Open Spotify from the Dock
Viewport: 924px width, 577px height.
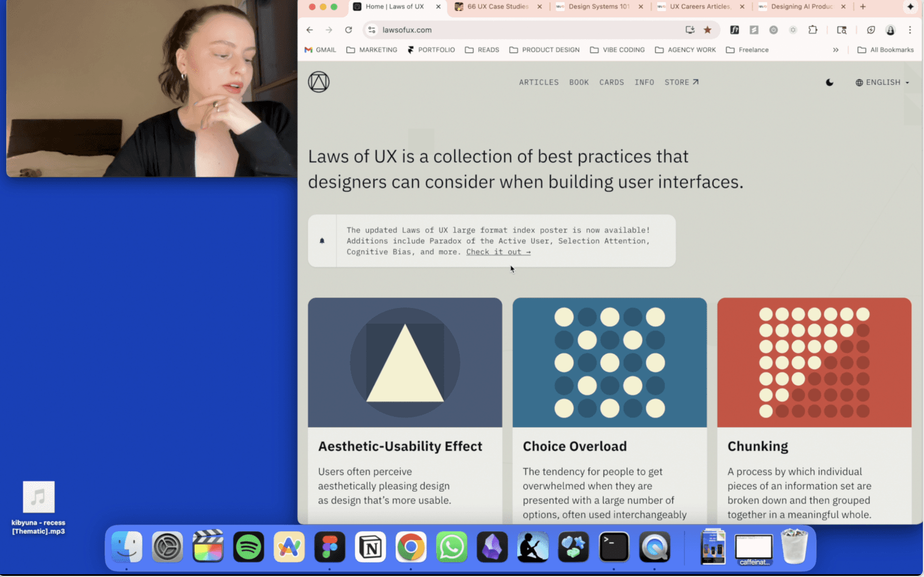point(248,547)
